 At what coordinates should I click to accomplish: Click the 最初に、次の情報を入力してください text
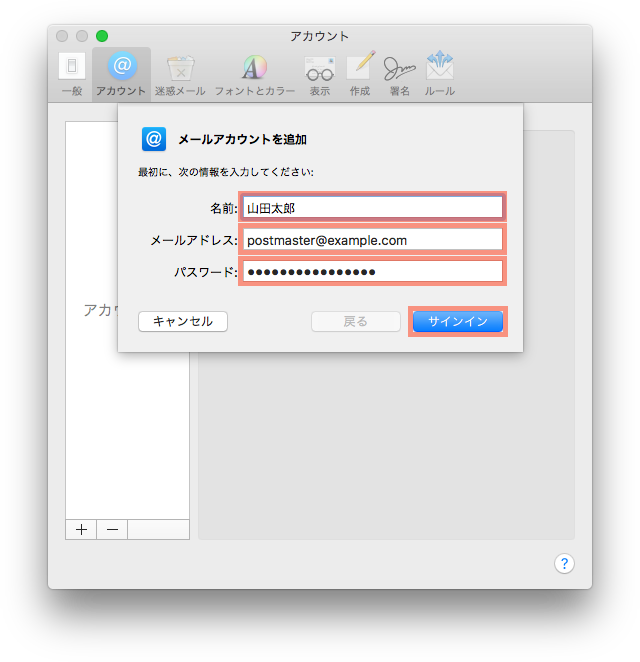(x=226, y=172)
